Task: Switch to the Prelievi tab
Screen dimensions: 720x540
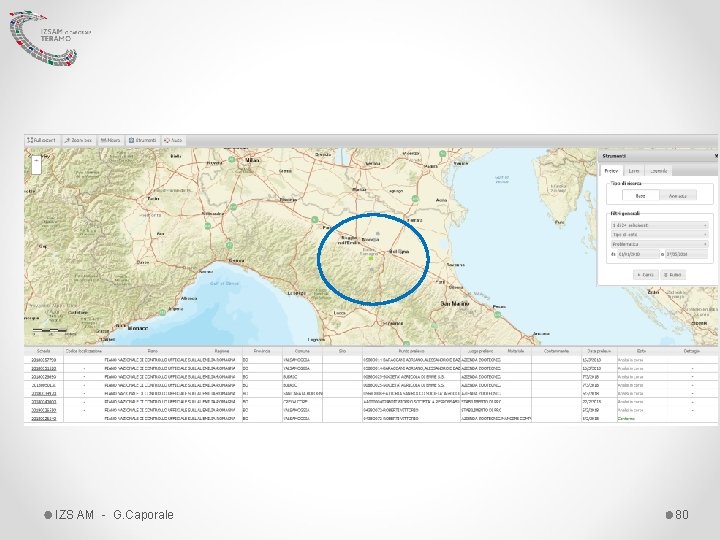Action: click(611, 171)
